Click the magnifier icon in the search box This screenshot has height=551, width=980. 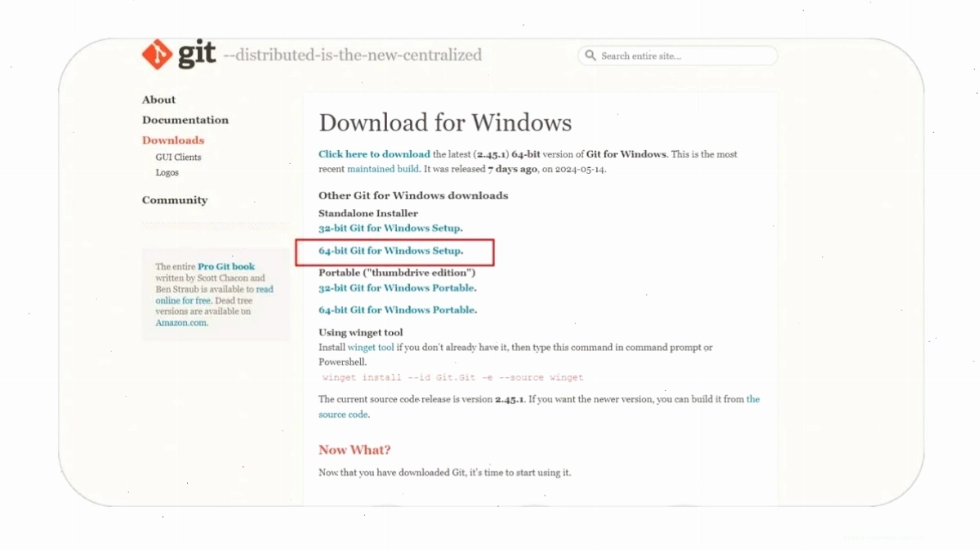590,56
